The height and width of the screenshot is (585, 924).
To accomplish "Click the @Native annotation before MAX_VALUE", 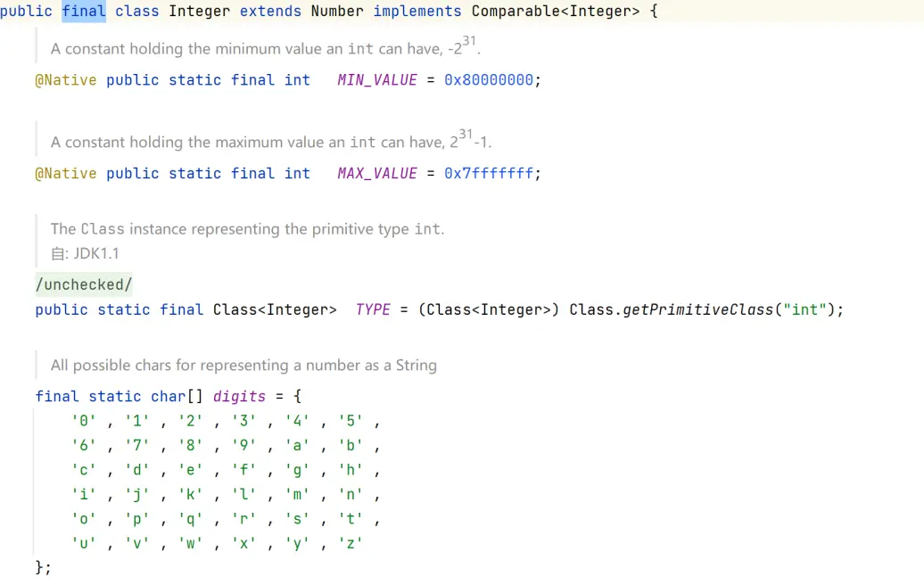I will pos(65,174).
